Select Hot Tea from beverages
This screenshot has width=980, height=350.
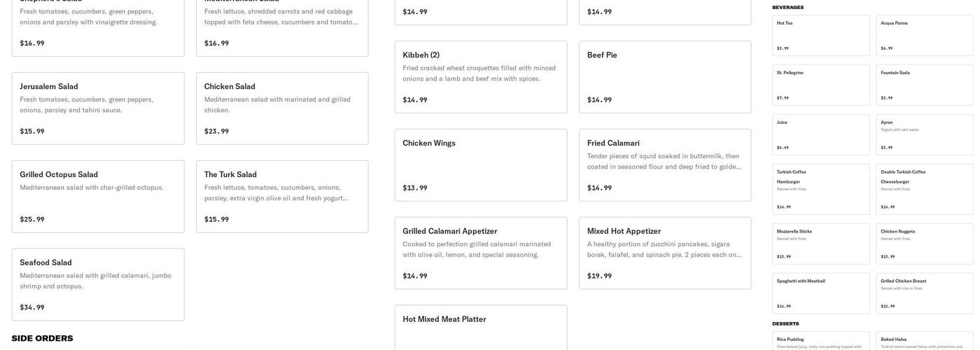821,35
